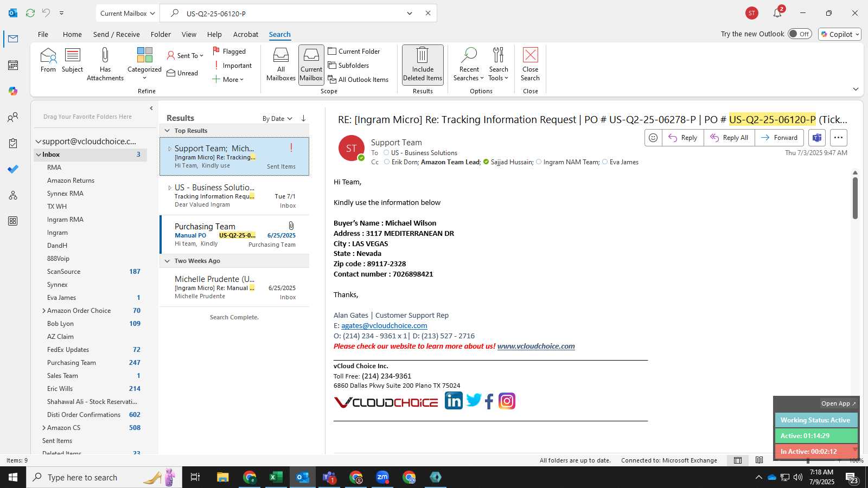
Task: Switch to Reading view in status bar
Action: click(x=759, y=460)
